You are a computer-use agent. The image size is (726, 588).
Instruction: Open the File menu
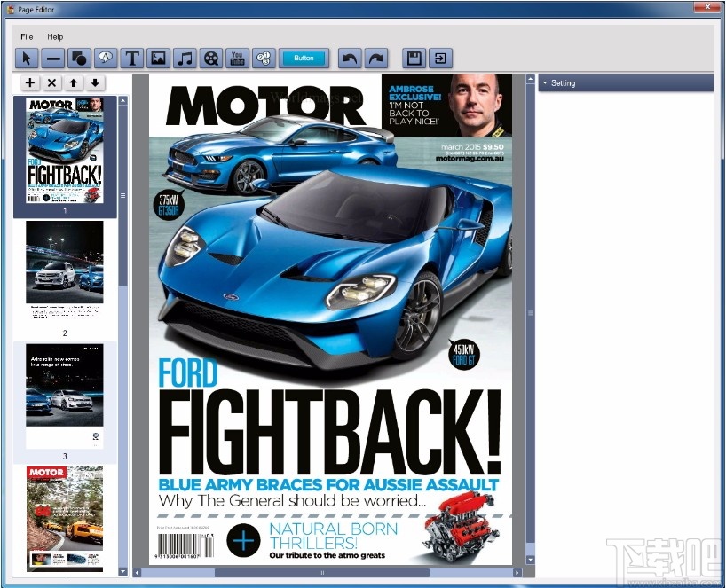(x=27, y=36)
